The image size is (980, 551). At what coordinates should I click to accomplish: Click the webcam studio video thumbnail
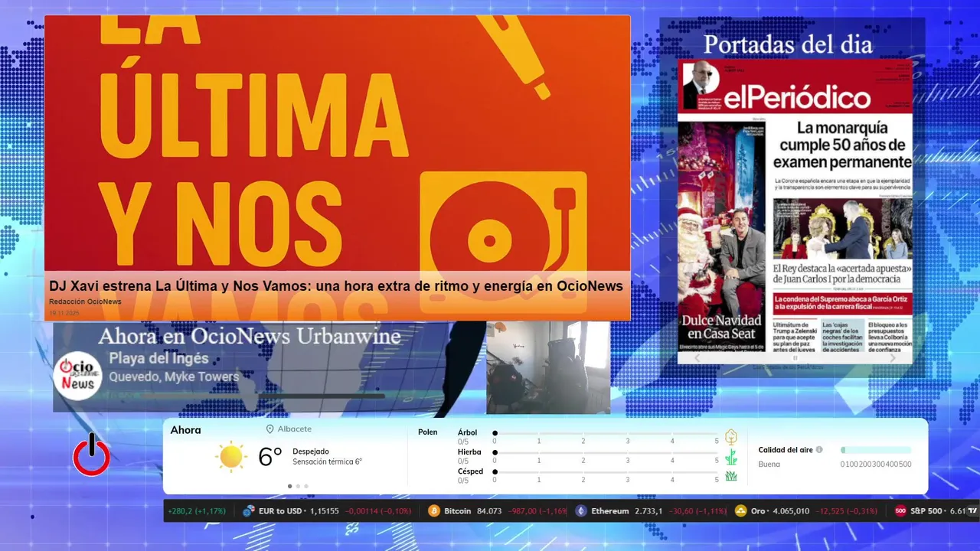click(548, 367)
